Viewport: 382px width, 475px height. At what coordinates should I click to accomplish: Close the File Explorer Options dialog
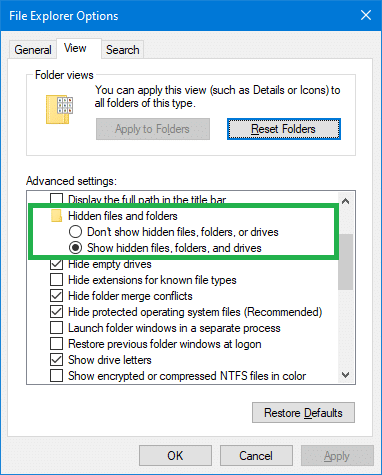pos(366,15)
